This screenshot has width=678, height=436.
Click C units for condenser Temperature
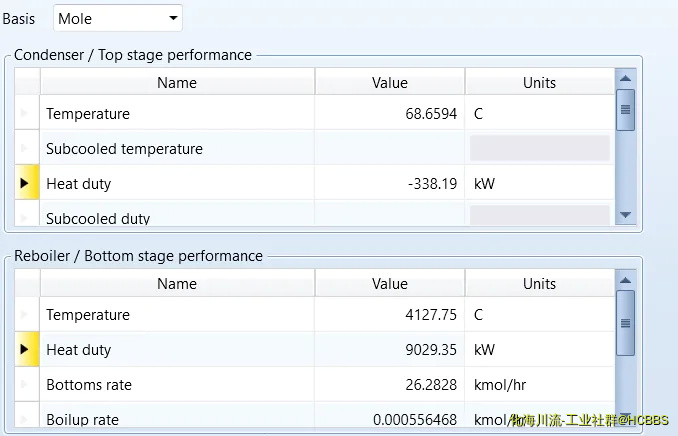[478, 114]
